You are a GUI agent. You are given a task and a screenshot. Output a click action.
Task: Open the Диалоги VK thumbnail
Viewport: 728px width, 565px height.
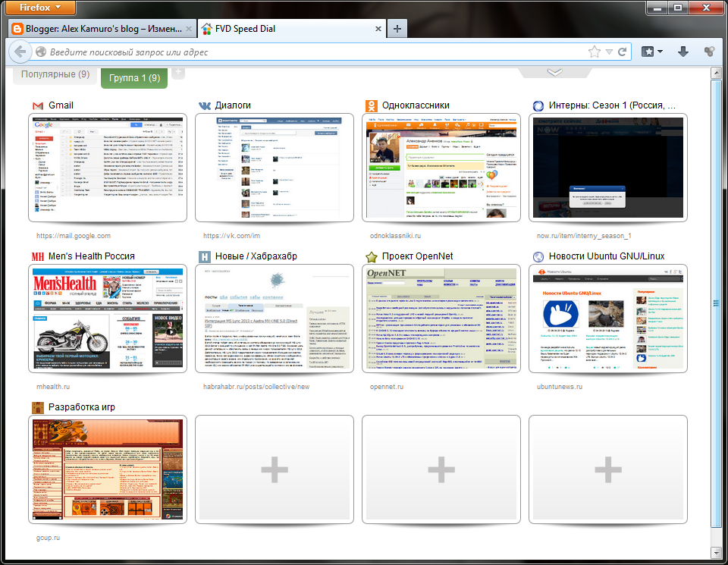coord(275,168)
